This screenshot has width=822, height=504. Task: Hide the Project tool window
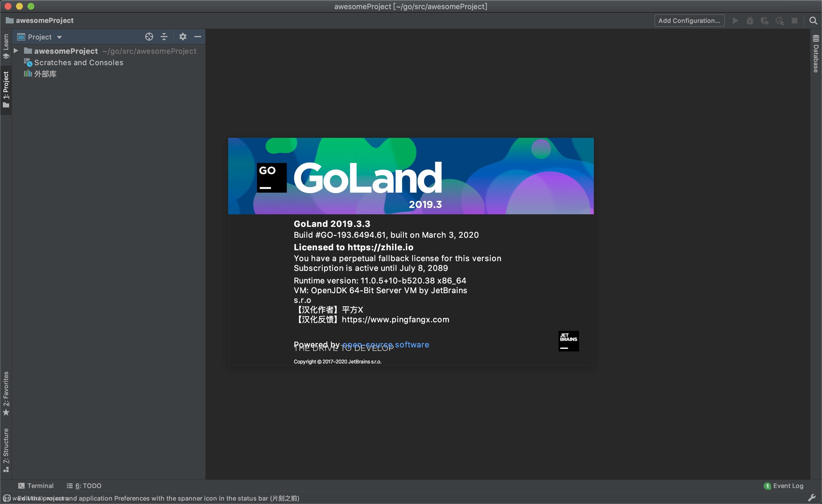pos(198,37)
